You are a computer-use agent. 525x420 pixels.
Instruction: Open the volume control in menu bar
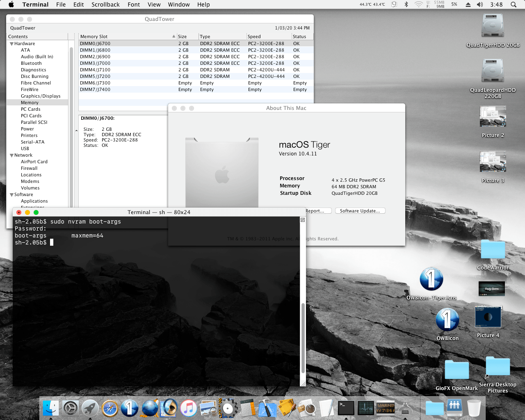coord(480,5)
